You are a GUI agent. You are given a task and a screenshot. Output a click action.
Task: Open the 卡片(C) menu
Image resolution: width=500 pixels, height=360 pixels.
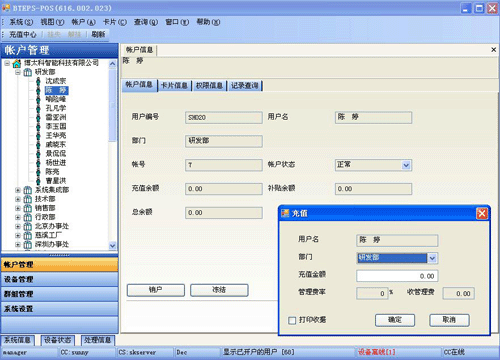[115, 22]
